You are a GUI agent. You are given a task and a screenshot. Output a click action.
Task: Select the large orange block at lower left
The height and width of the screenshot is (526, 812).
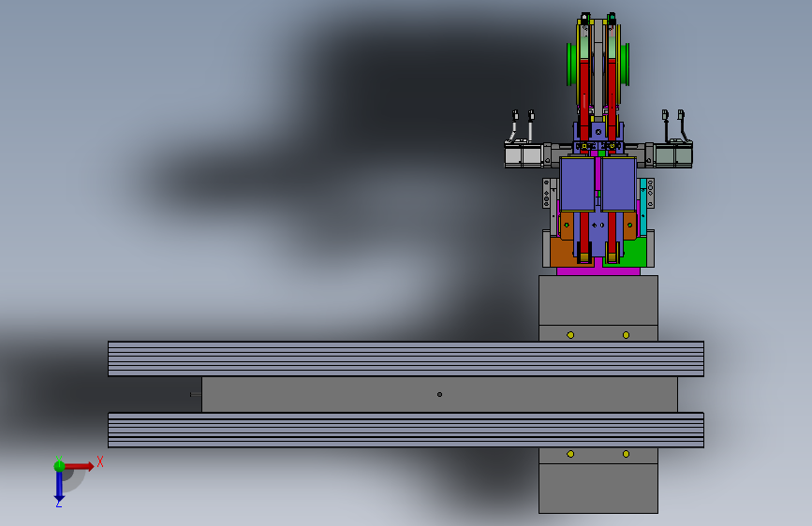(x=562, y=252)
